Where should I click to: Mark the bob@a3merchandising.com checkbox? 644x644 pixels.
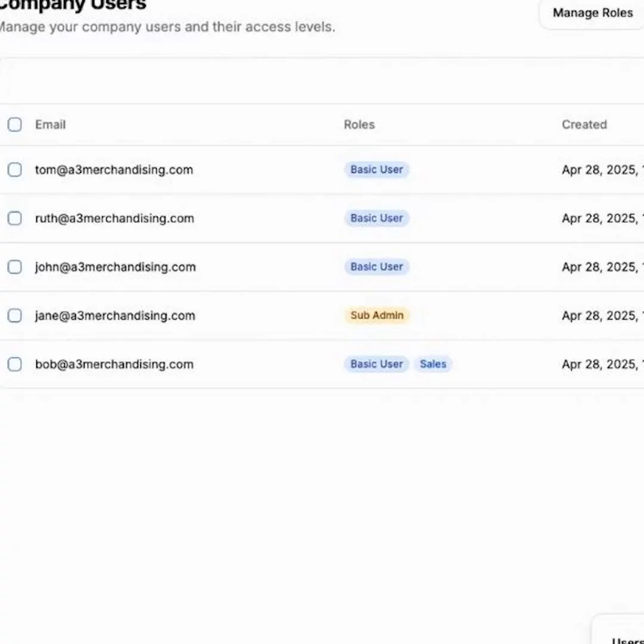[15, 364]
